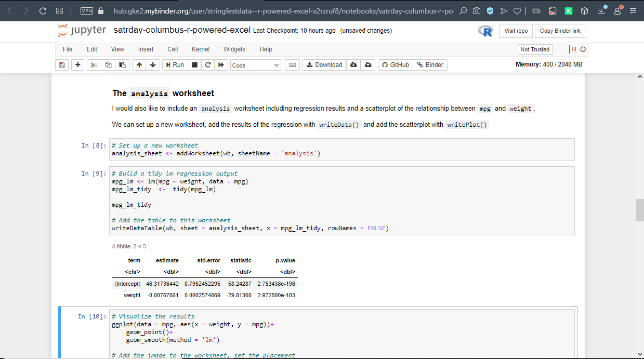The image size is (644, 359).
Task: Open the File menu
Action: click(68, 49)
